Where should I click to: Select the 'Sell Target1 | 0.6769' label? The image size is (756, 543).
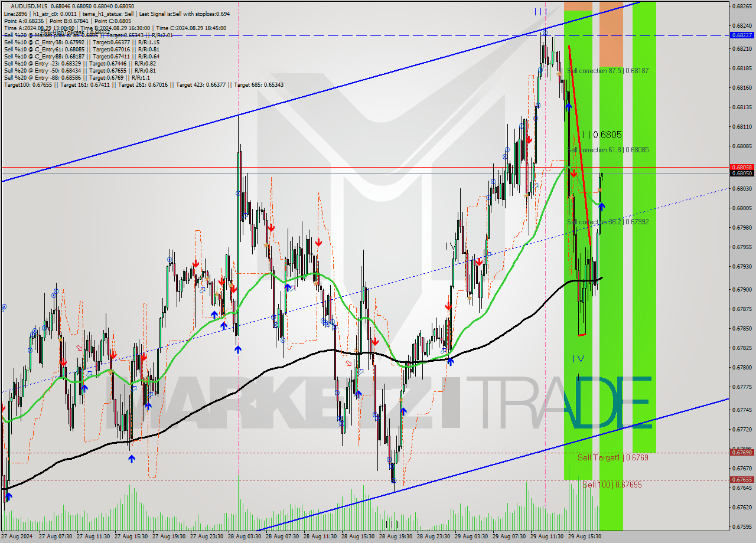pos(613,457)
